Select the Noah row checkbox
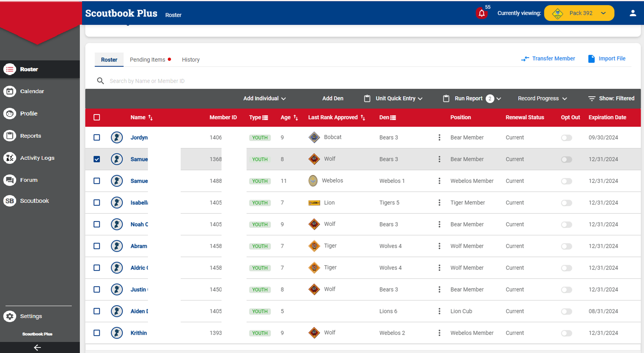Image resolution: width=644 pixels, height=353 pixels. click(97, 224)
